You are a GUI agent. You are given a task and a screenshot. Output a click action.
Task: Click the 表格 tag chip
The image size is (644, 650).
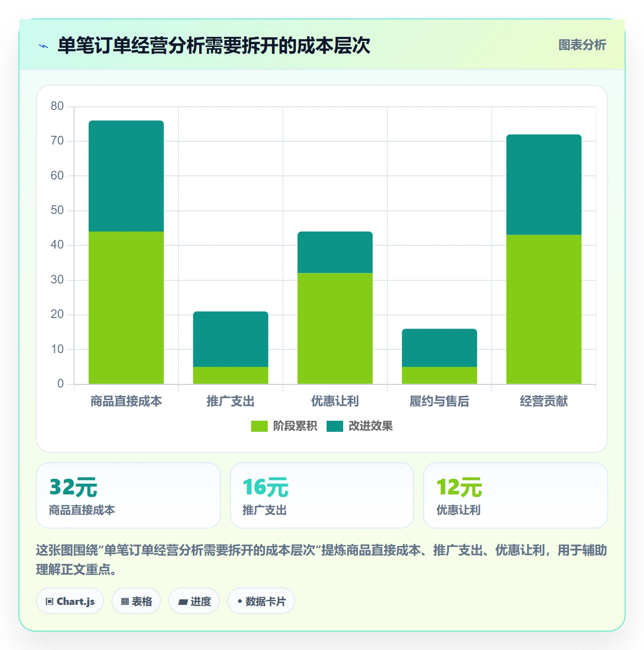136,601
